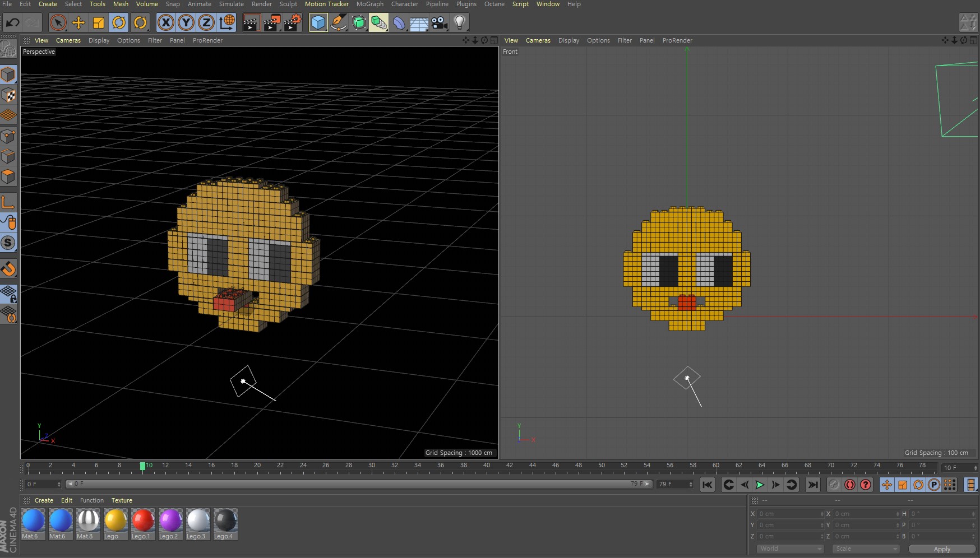
Task: Toggle Position keyframe recording
Action: pyautogui.click(x=887, y=485)
